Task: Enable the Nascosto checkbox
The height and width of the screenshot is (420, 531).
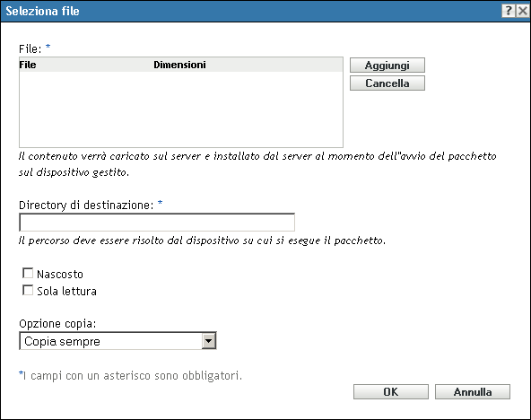Action: (x=28, y=273)
